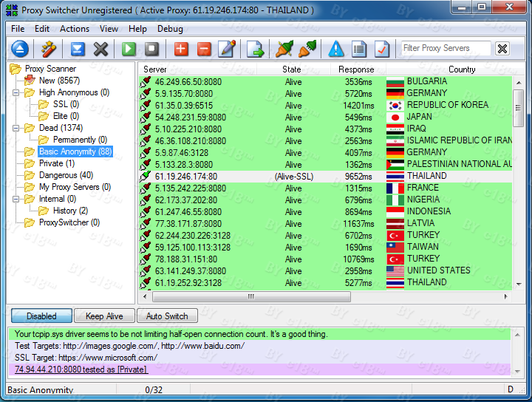The image size is (532, 402).
Task: Collapse the Dead folder tree node
Action: (x=16, y=128)
